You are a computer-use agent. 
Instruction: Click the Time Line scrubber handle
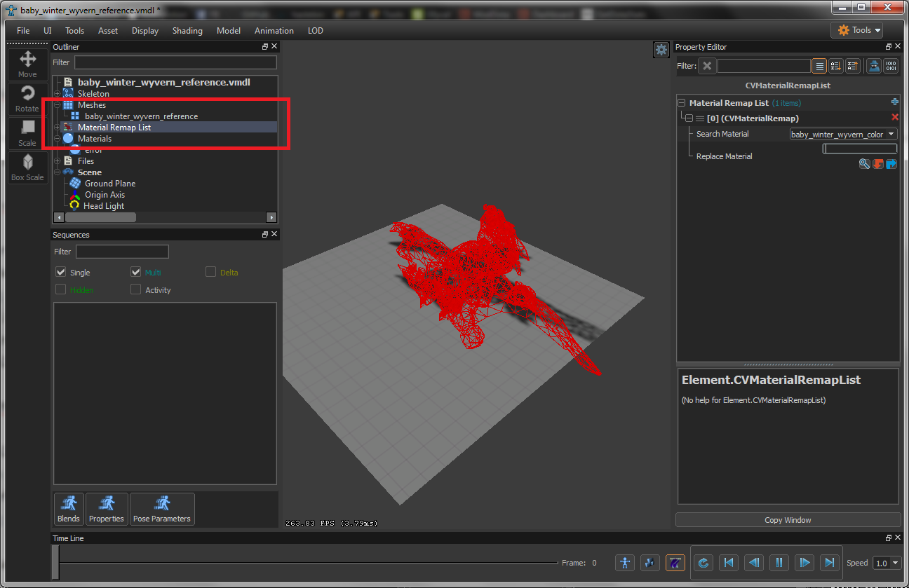55,563
